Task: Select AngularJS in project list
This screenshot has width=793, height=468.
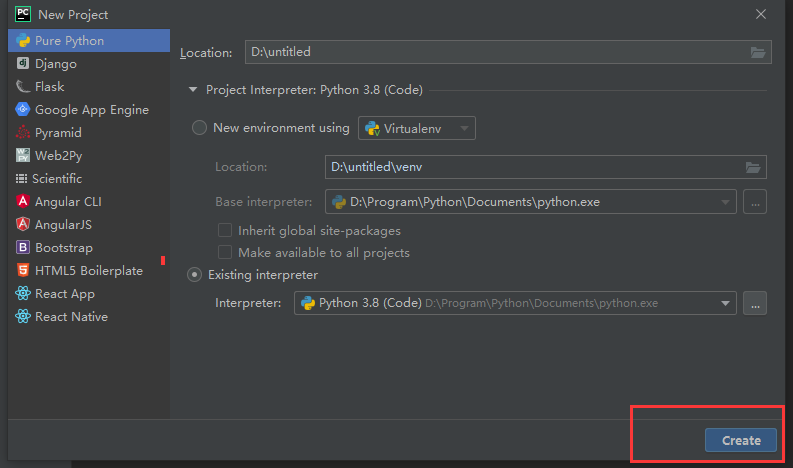Action: tap(89, 224)
